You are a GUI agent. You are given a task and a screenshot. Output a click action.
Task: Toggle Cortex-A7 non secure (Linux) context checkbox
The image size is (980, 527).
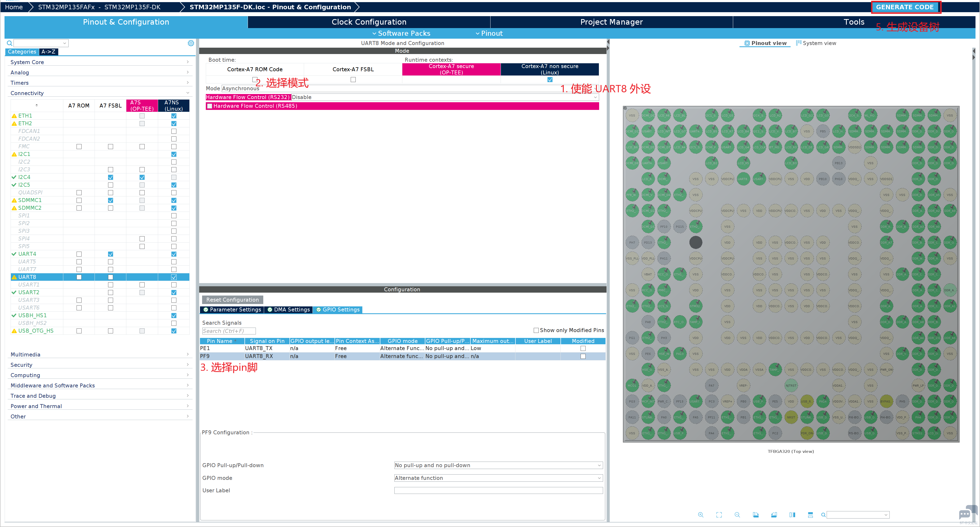550,79
